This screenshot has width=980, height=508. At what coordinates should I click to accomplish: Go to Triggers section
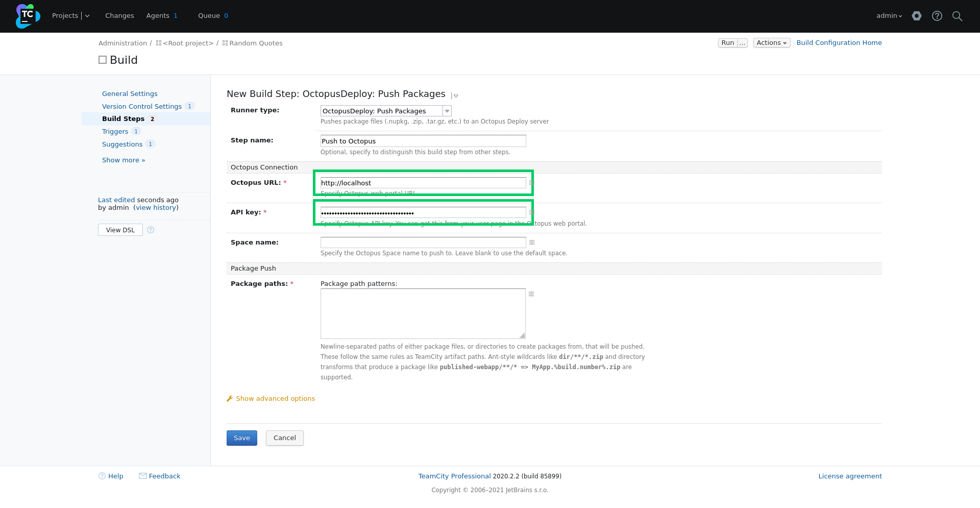115,132
